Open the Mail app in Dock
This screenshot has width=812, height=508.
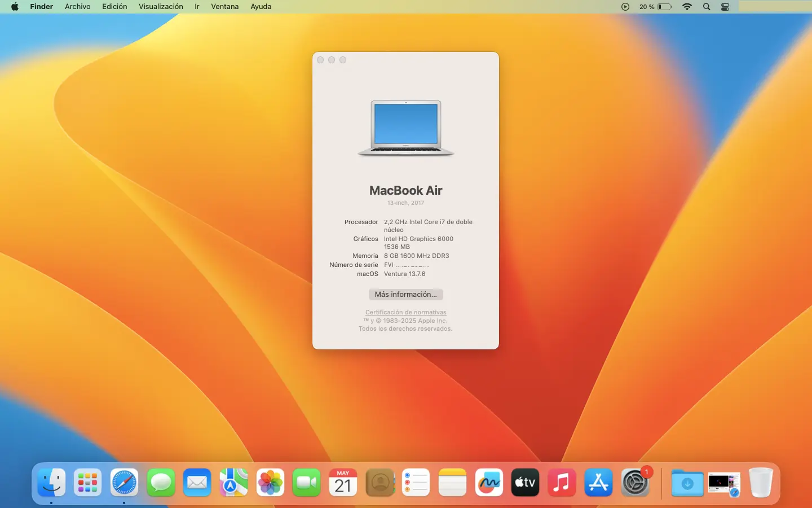197,483
